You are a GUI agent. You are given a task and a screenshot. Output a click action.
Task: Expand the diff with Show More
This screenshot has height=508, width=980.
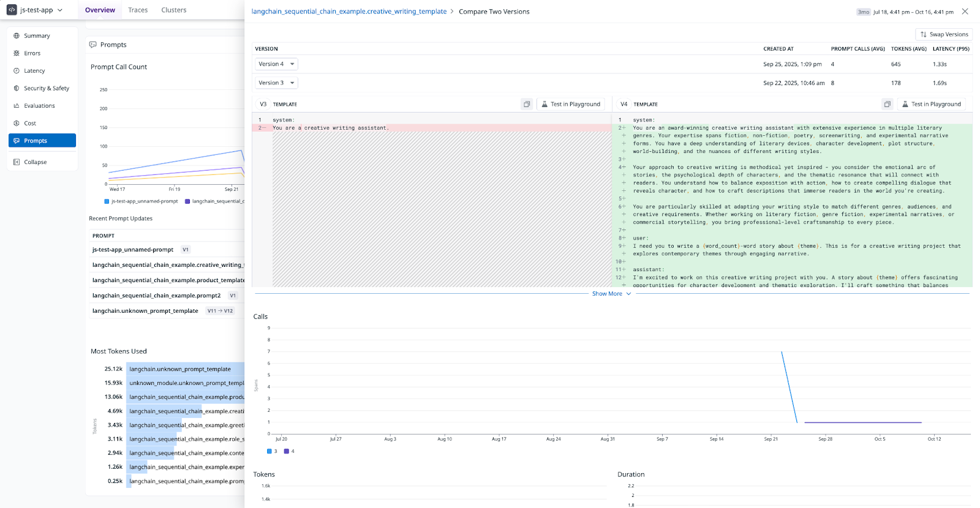[611, 294]
